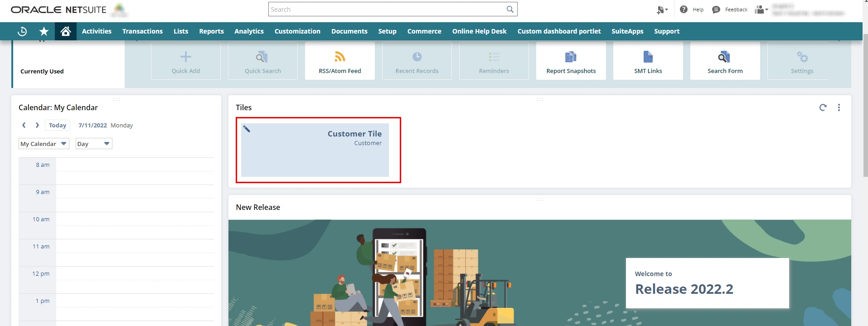The width and height of the screenshot is (868, 326).
Task: Open the SuiteApps menu
Action: point(627,31)
